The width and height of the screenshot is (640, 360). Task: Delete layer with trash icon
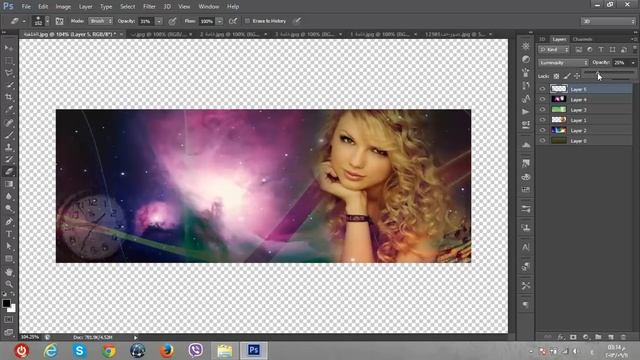coord(623,337)
